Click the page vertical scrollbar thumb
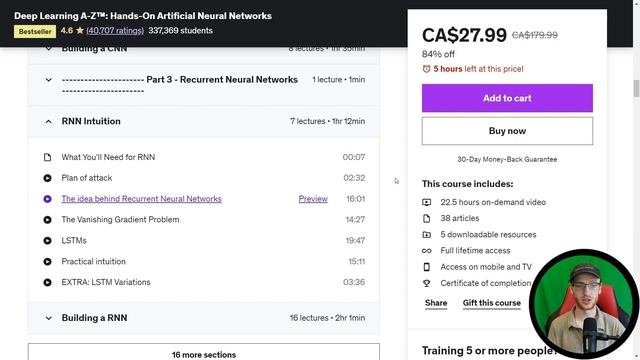 click(636, 89)
